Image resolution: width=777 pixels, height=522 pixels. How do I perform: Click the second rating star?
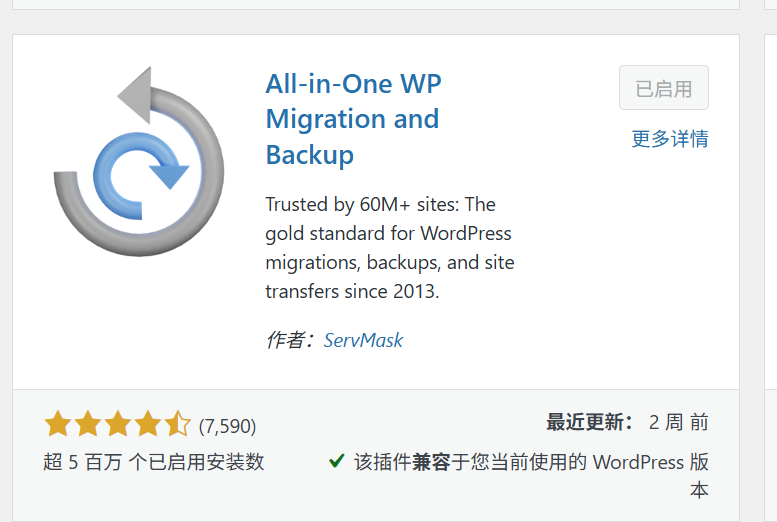pos(87,425)
